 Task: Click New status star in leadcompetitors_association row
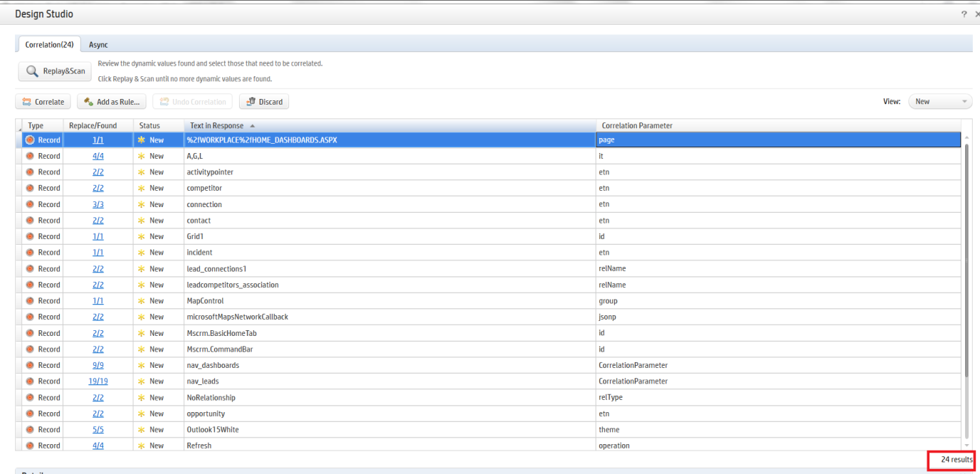coord(142,285)
